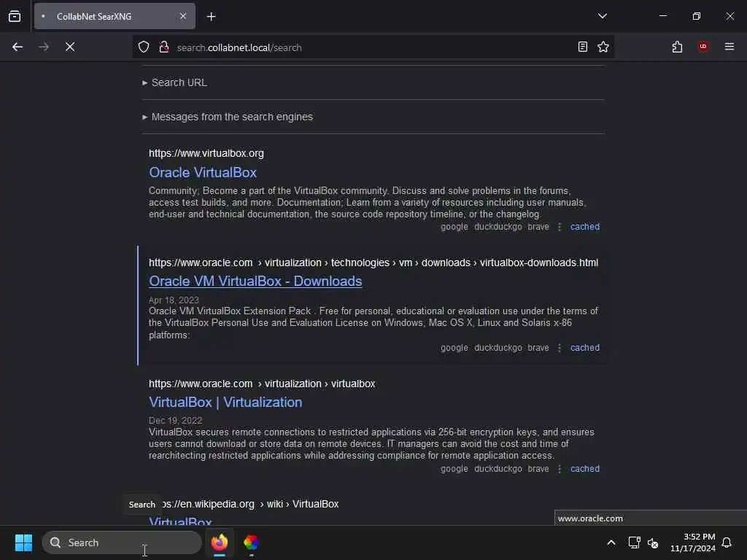Open the colorful app icon in taskbar
This screenshot has height=560, width=747.
pyautogui.click(x=251, y=542)
